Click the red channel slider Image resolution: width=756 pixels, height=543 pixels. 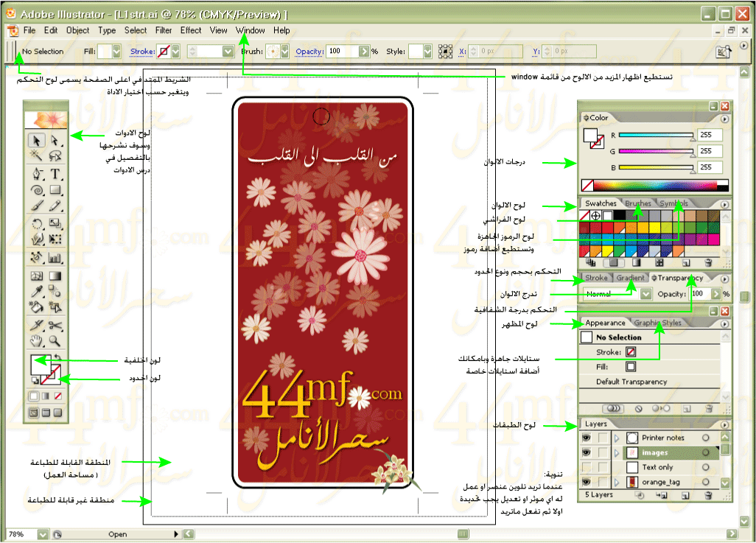[x=656, y=136]
